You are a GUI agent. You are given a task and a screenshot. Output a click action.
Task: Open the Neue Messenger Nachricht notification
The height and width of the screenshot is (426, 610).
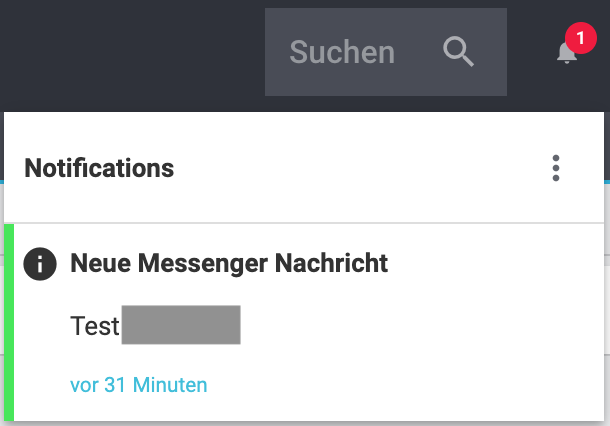coord(300,320)
